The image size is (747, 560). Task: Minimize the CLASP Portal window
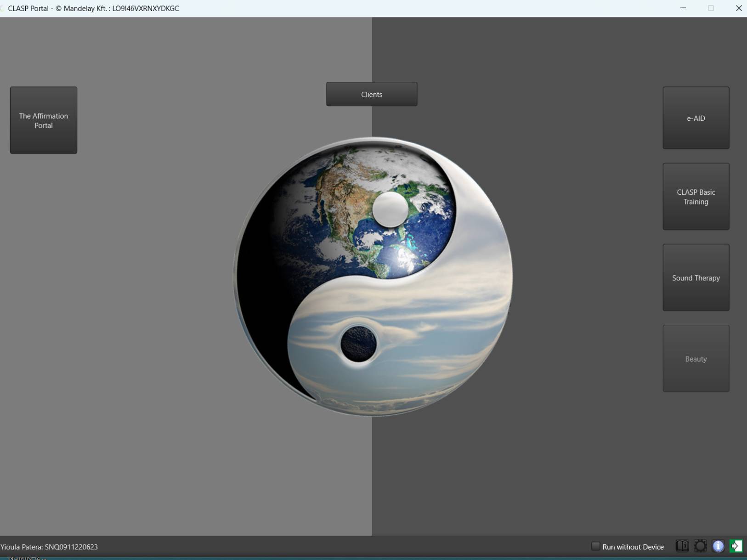point(683,8)
